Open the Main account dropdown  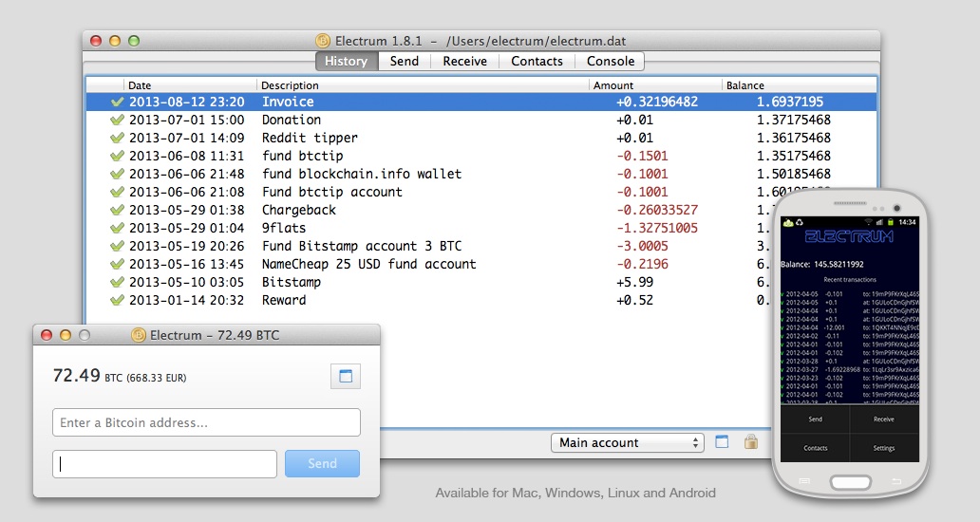(x=628, y=442)
